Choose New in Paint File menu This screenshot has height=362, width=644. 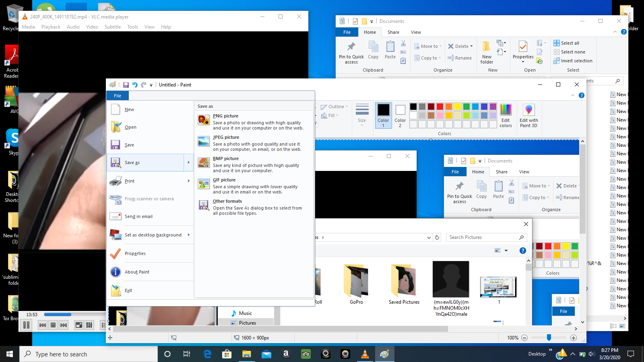click(150, 109)
